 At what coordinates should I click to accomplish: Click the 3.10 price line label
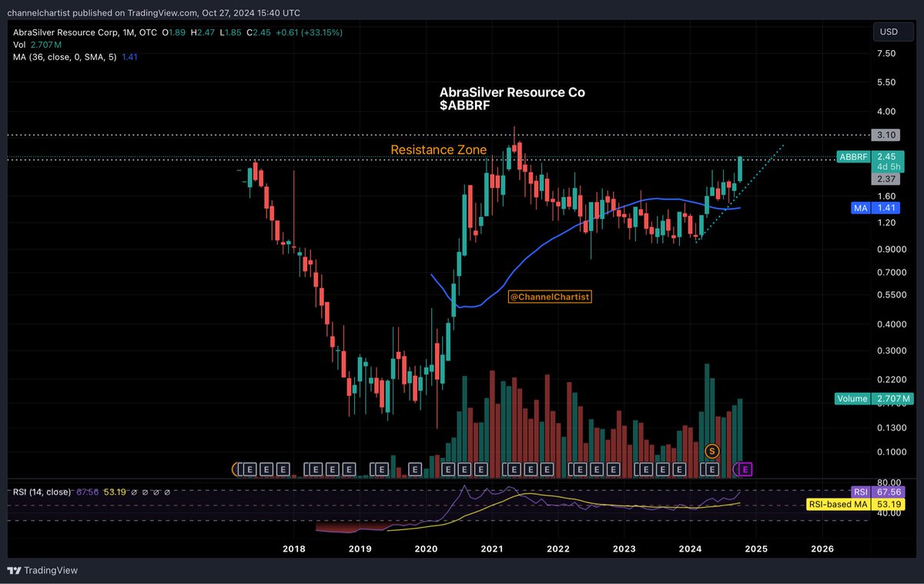coord(887,135)
